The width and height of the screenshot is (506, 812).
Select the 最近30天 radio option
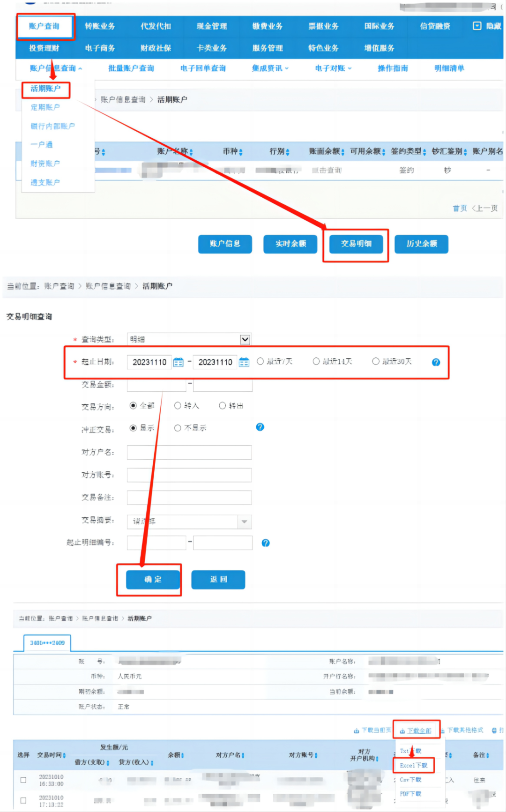tap(375, 361)
